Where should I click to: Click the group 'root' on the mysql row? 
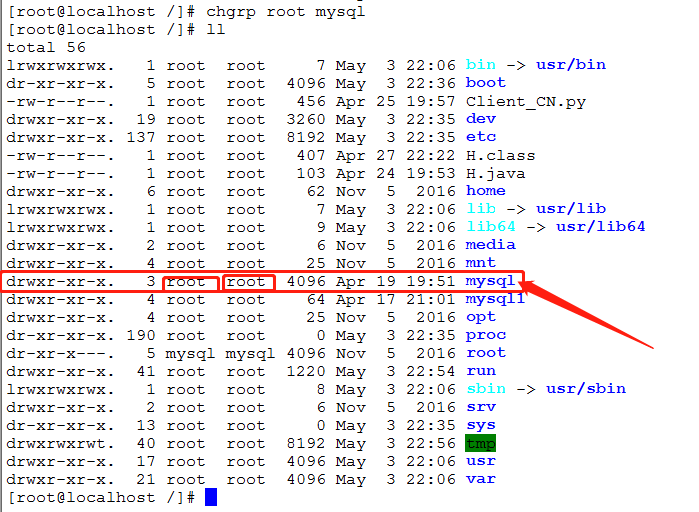click(245, 282)
